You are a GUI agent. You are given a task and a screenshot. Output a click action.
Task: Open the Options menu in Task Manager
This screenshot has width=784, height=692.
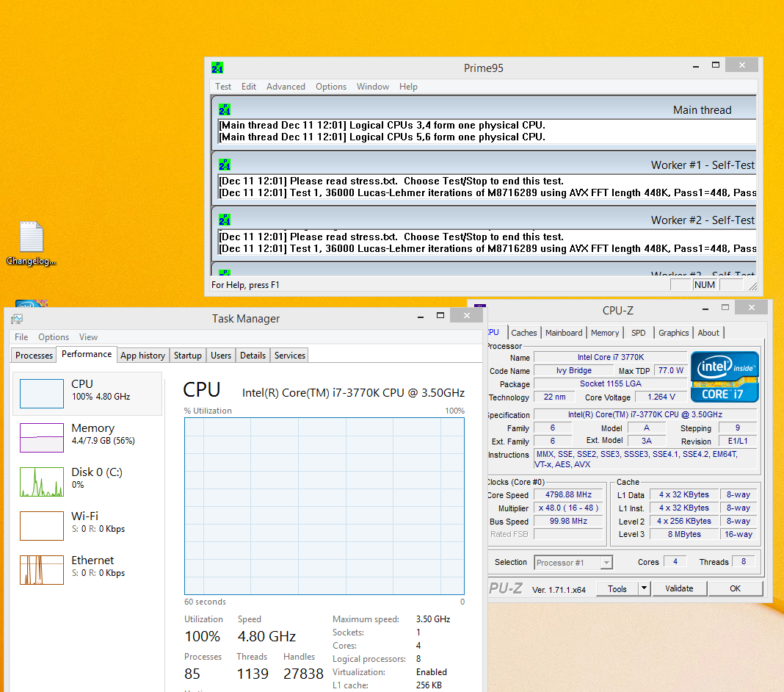click(x=54, y=336)
